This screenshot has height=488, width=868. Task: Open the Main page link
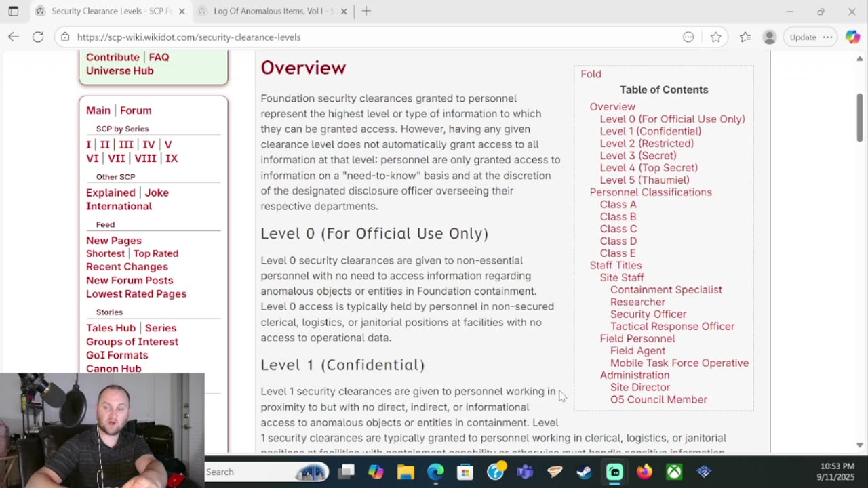[x=98, y=110]
